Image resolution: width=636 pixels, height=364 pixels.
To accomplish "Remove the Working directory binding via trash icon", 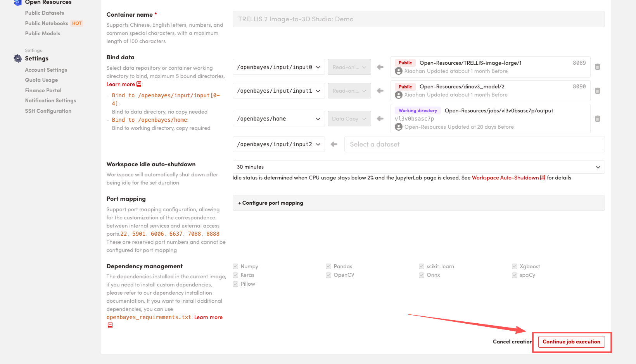I will (597, 119).
